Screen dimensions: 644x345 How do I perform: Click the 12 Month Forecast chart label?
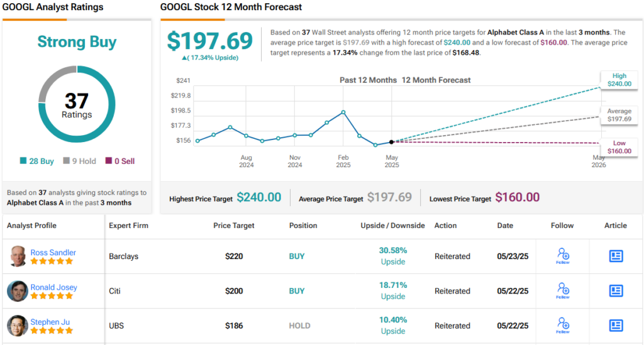pyautogui.click(x=436, y=80)
